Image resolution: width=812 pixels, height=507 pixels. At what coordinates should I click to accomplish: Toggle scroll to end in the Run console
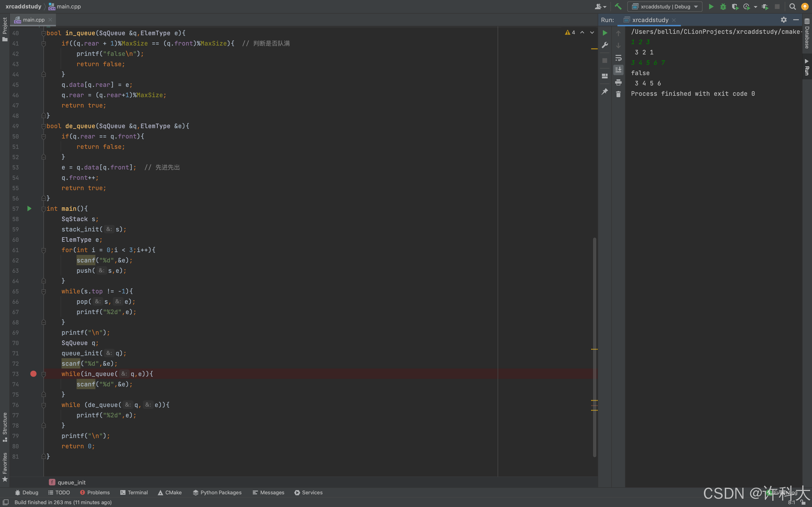618,70
